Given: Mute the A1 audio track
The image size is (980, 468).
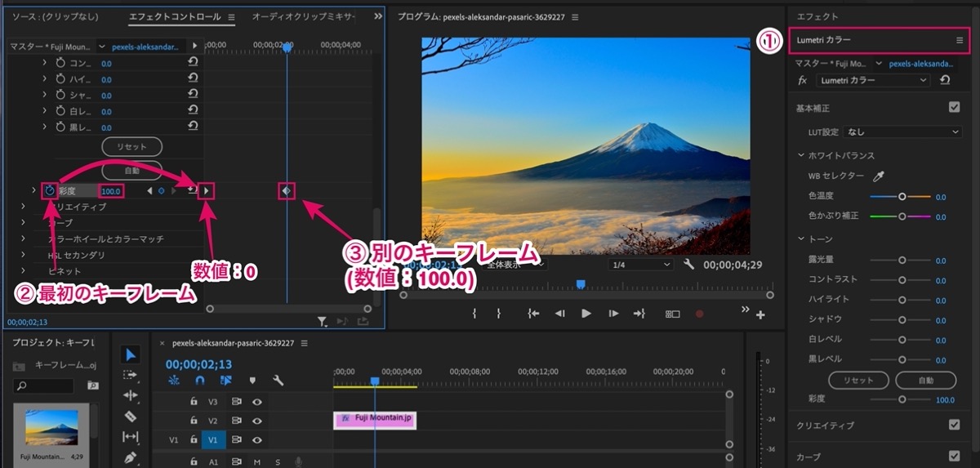Looking at the screenshot, I should coord(256,461).
